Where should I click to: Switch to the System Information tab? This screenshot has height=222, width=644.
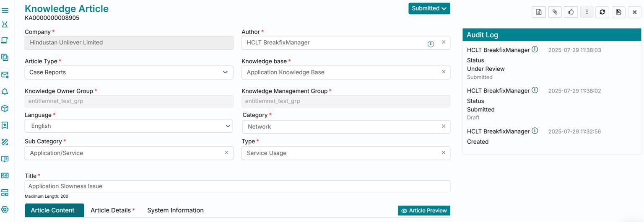tap(175, 210)
